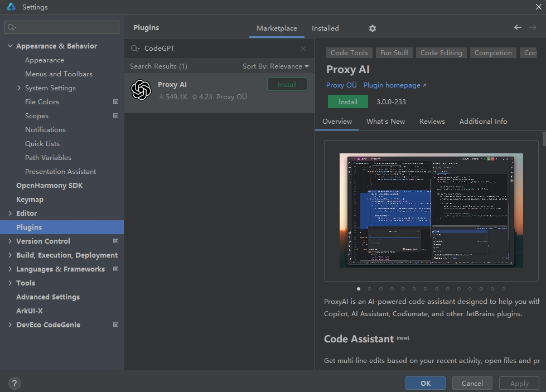Image resolution: width=546 pixels, height=392 pixels.
Task: Open the Reviews tab
Action: click(432, 122)
